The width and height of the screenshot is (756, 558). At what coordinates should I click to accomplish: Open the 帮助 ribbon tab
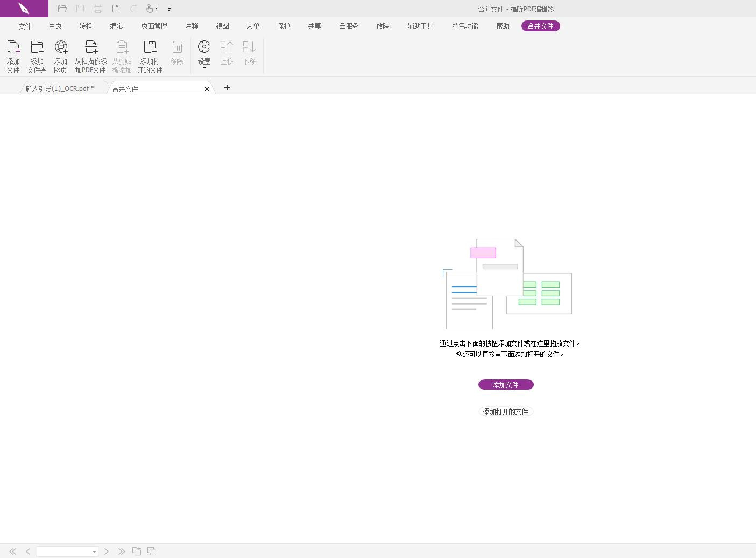point(503,26)
